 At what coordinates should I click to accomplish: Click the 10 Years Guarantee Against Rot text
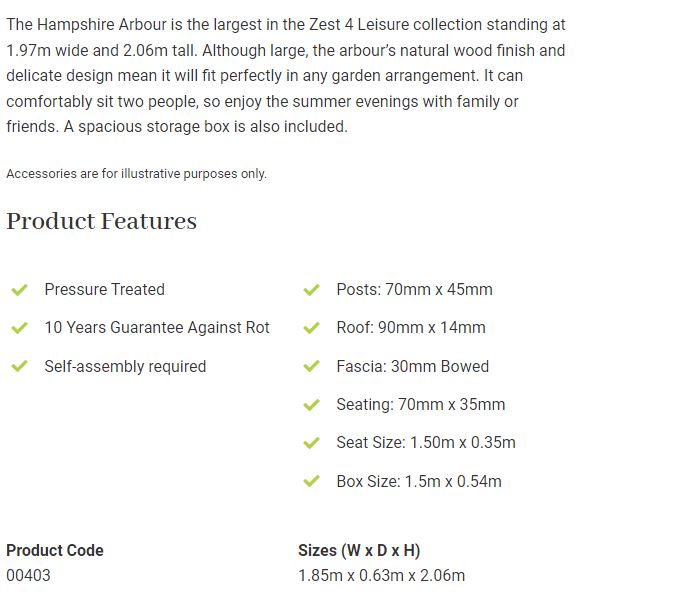click(157, 327)
